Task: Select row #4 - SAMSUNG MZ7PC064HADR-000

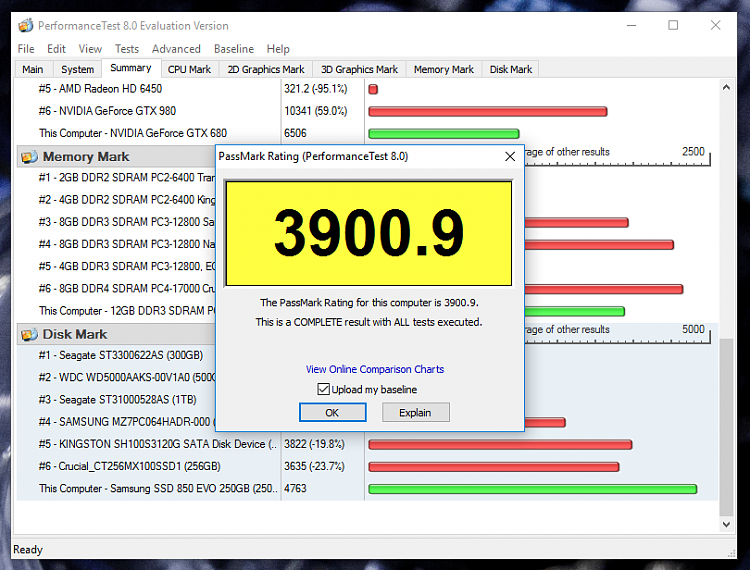Action: 116,422
